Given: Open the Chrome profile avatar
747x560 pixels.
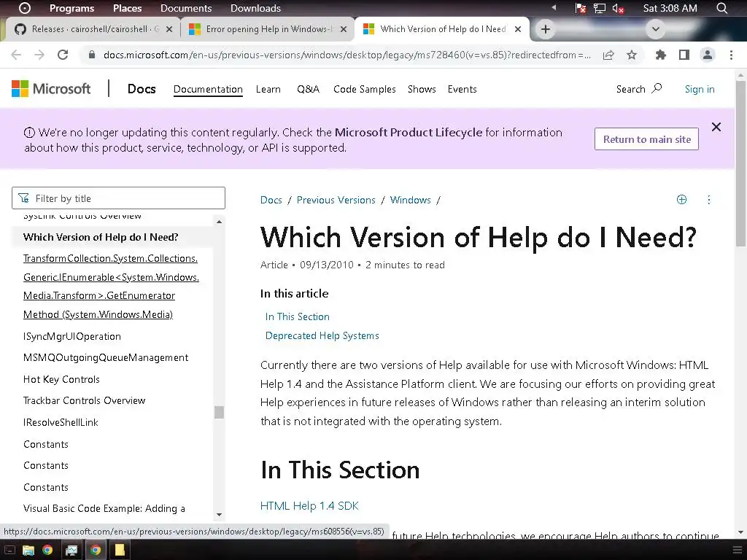Looking at the screenshot, I should click(708, 55).
